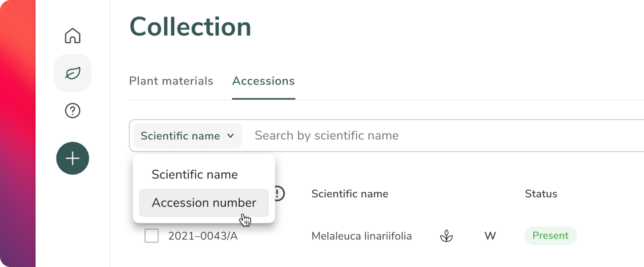644x267 pixels.
Task: Expand the Scientific name search filter dropdown
Action: pyautogui.click(x=187, y=136)
